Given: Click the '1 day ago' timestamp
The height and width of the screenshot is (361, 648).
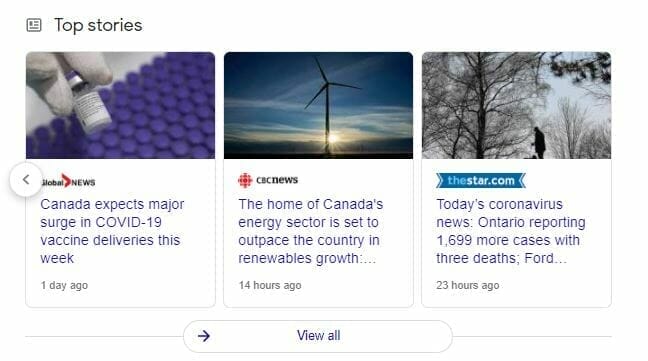Looking at the screenshot, I should click(x=64, y=285).
